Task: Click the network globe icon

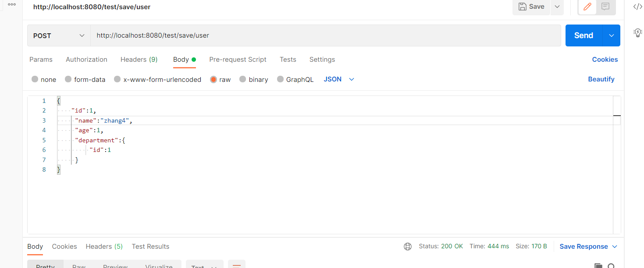Action: click(408, 247)
